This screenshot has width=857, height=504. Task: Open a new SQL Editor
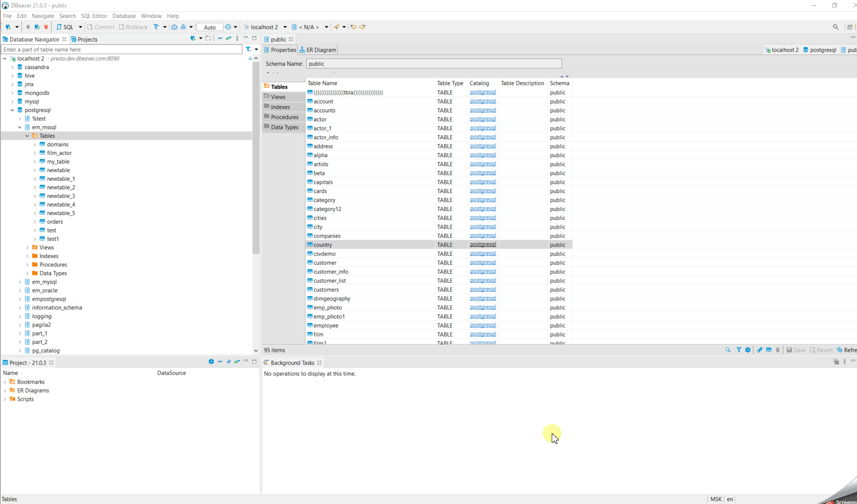pos(66,27)
